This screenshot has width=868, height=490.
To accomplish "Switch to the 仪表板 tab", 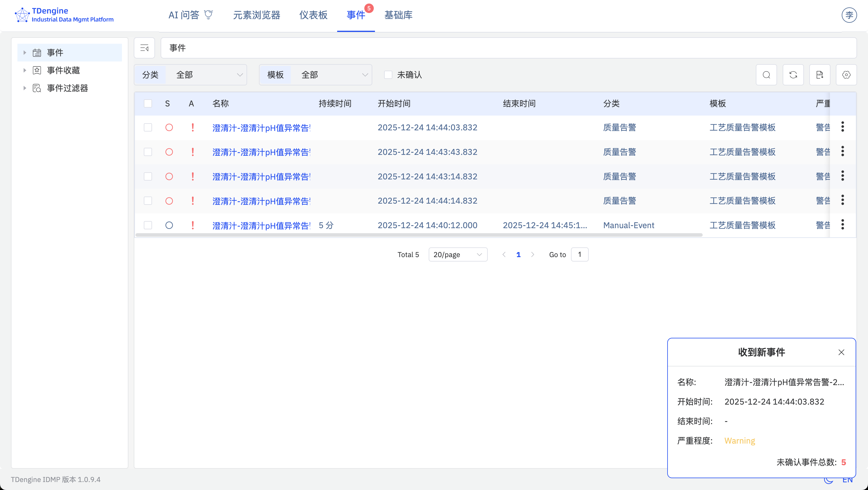I will 313,15.
